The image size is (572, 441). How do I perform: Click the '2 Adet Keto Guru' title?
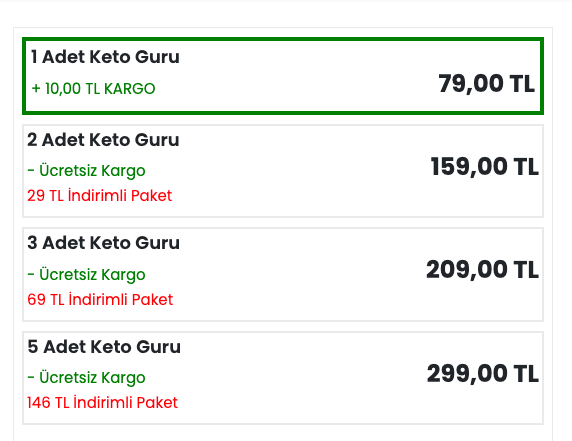pos(103,140)
